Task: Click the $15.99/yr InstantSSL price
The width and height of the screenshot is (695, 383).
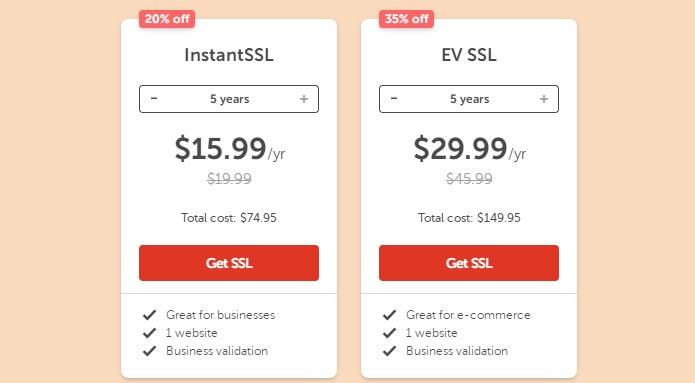Action: point(230,149)
